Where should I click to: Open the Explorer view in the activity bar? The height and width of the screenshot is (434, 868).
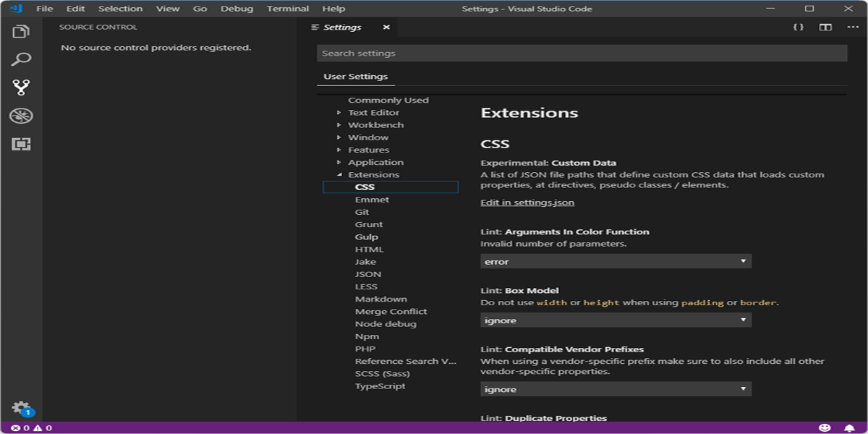[x=21, y=30]
